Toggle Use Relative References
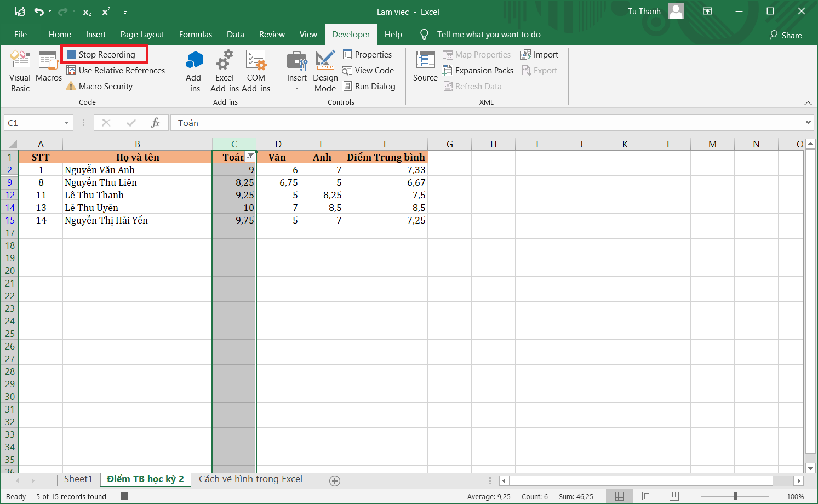 (x=116, y=71)
